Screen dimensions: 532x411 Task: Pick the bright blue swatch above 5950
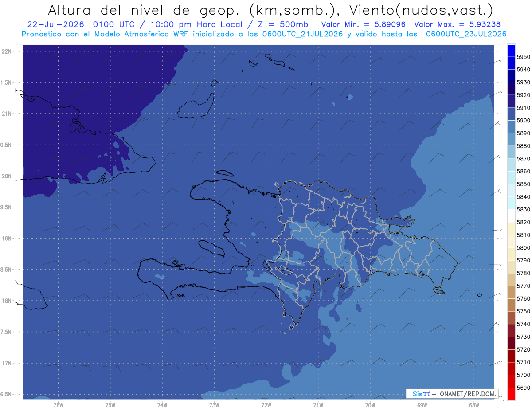tap(511, 50)
